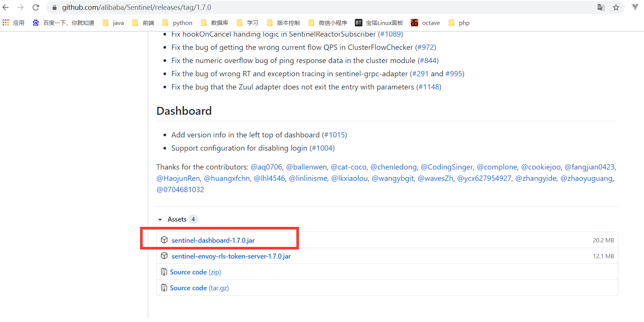The width and height of the screenshot is (644, 322).
Task: Open issue link #844
Action: pyautogui.click(x=428, y=60)
